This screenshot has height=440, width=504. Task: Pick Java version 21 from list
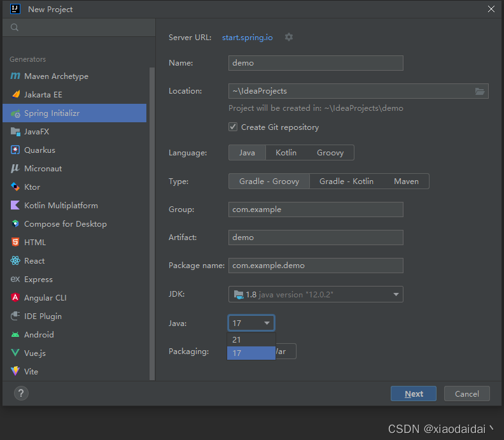click(251, 339)
